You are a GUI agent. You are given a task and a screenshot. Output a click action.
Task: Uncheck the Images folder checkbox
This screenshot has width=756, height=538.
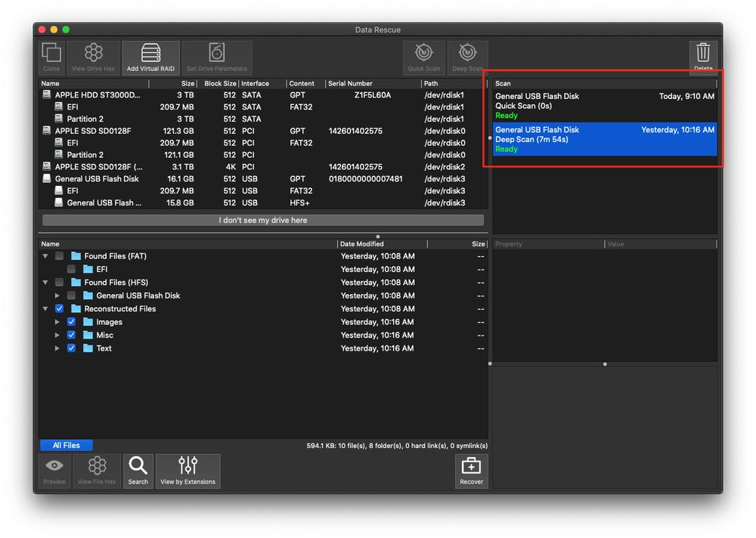click(70, 322)
